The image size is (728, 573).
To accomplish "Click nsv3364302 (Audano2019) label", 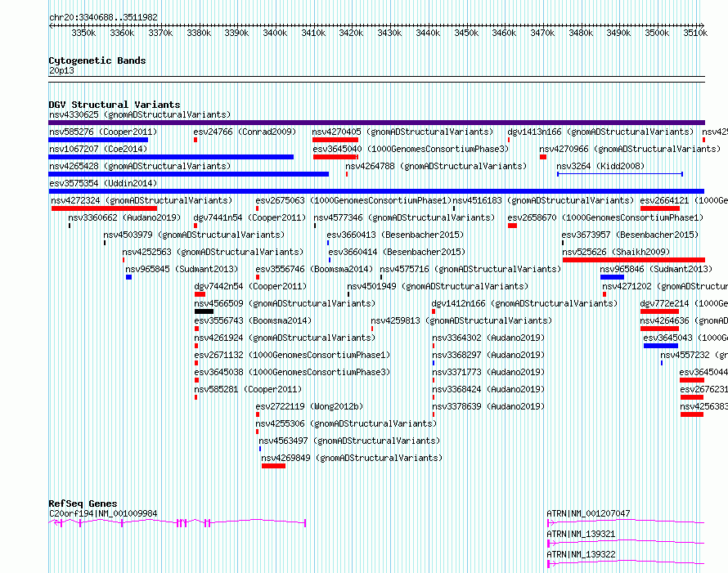I will (x=488, y=338).
